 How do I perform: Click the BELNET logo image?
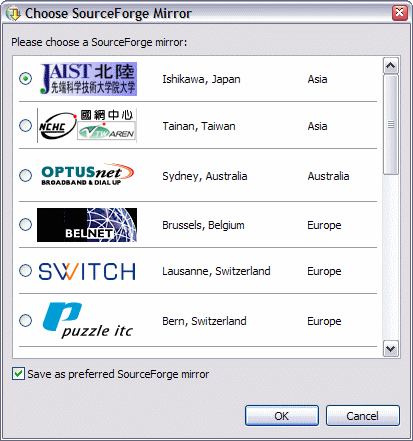(87, 225)
